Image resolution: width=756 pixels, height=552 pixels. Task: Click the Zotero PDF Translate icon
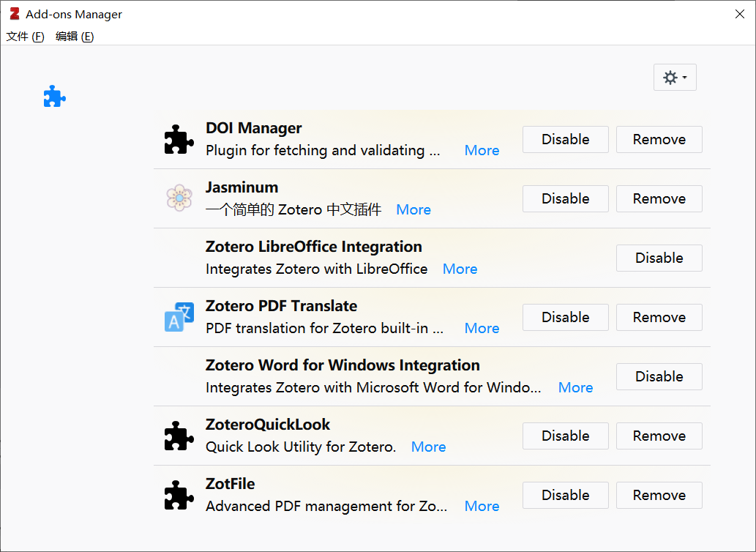179,317
